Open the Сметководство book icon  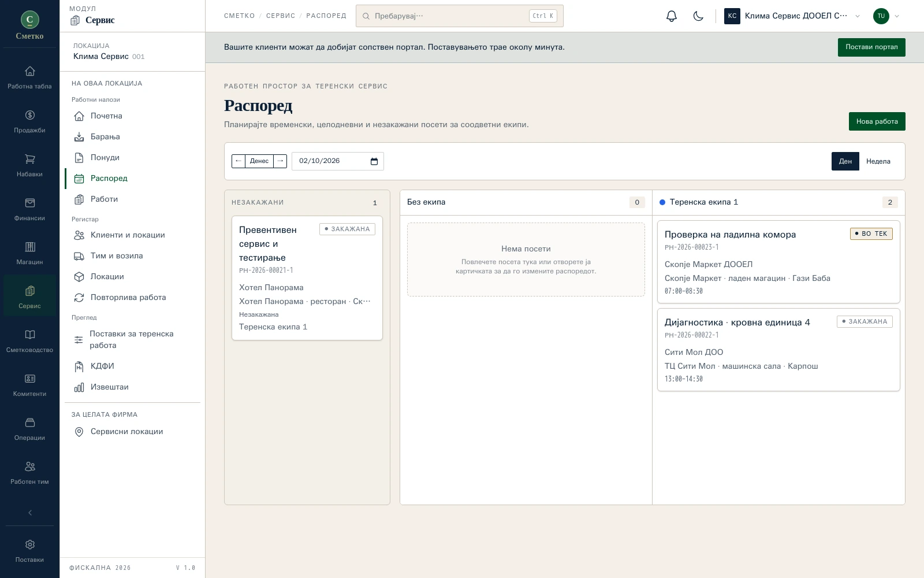(29, 342)
